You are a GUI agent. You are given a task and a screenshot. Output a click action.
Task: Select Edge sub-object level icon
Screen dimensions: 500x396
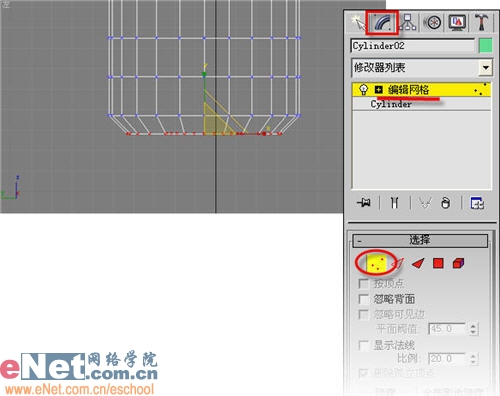point(398,263)
